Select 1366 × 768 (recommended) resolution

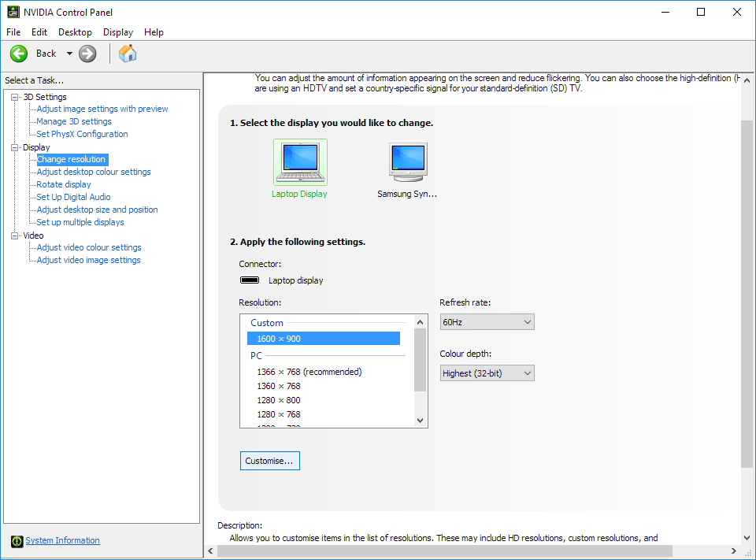coord(309,372)
